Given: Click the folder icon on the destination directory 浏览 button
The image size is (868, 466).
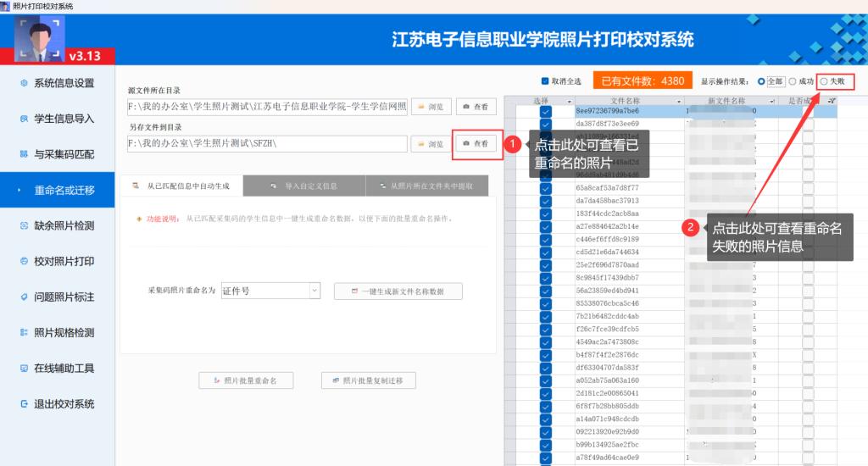Looking at the screenshot, I should [x=421, y=144].
